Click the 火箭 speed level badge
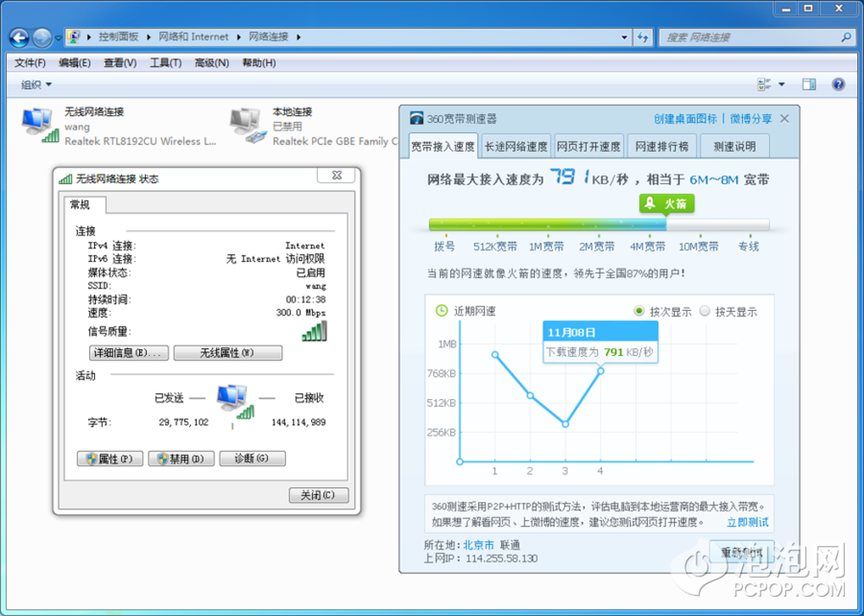Image resolution: width=864 pixels, height=616 pixels. coord(667,204)
